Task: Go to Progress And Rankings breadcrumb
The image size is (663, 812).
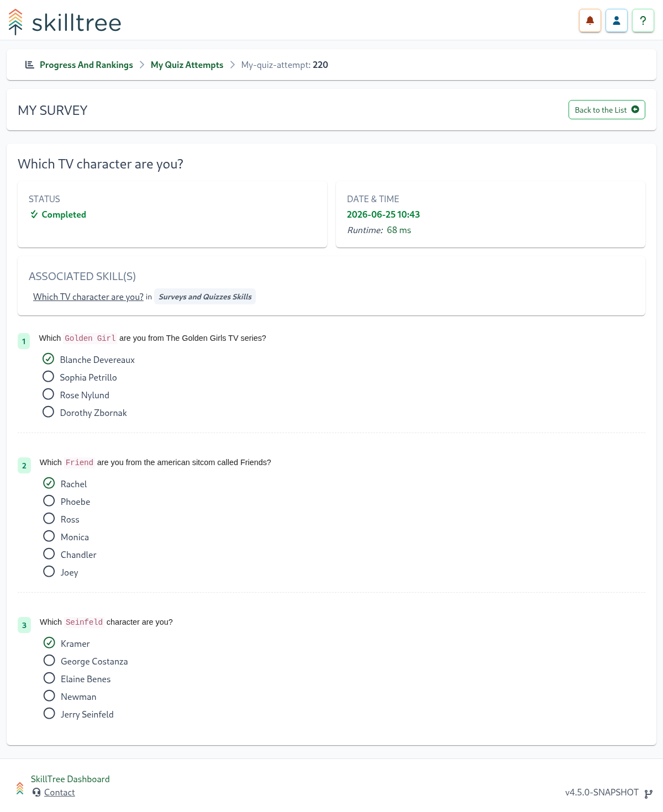Action: coord(86,65)
